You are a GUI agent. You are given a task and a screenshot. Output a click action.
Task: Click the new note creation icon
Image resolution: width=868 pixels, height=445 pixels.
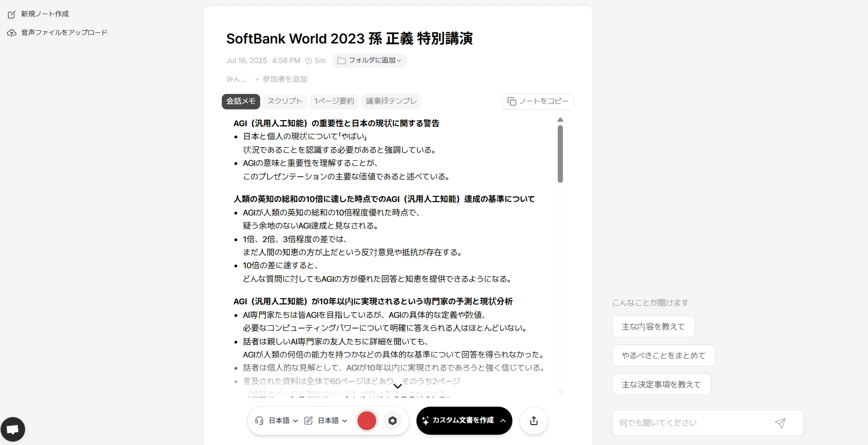coord(12,14)
